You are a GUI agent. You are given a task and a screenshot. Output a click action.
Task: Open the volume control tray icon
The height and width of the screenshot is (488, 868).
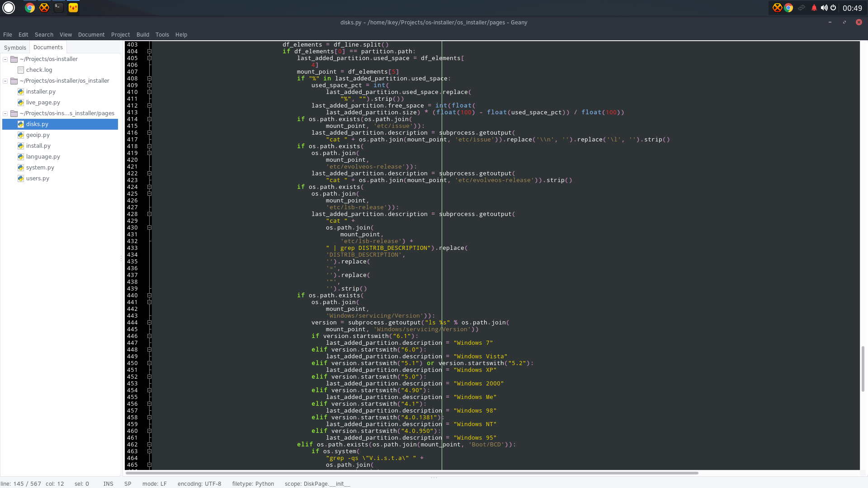[x=824, y=8]
